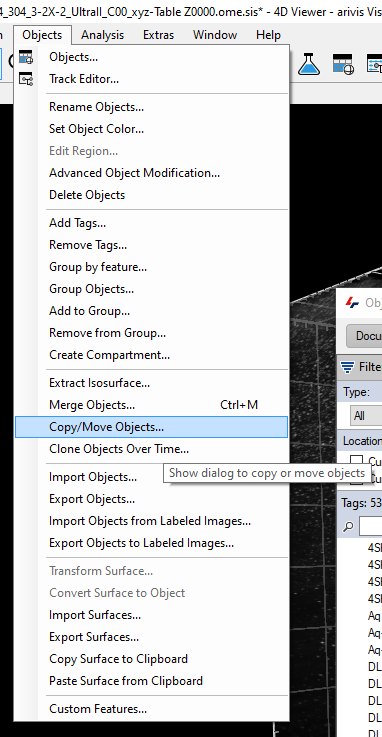Select Remove from Group...
Image resolution: width=382 pixels, height=737 pixels.
[x=151, y=333]
